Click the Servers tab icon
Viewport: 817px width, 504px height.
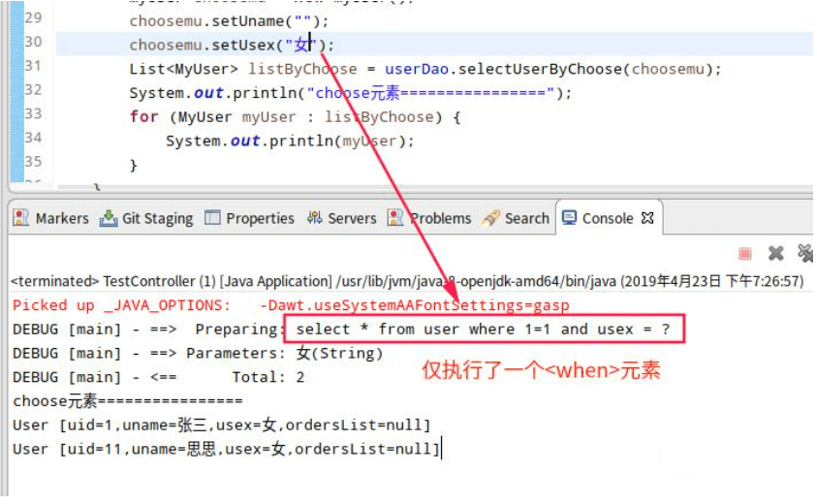click(315, 219)
